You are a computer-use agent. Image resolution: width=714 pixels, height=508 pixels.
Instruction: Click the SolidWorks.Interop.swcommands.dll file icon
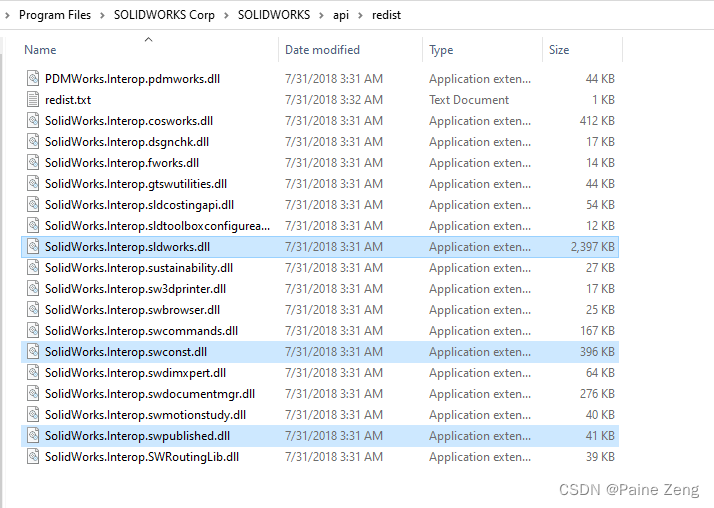[33, 330]
